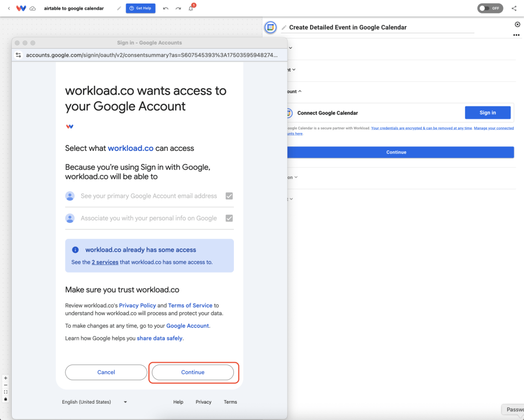The image size is (524, 420).
Task: Click the Google Calendar step icon in panel header
Action: 270,27
